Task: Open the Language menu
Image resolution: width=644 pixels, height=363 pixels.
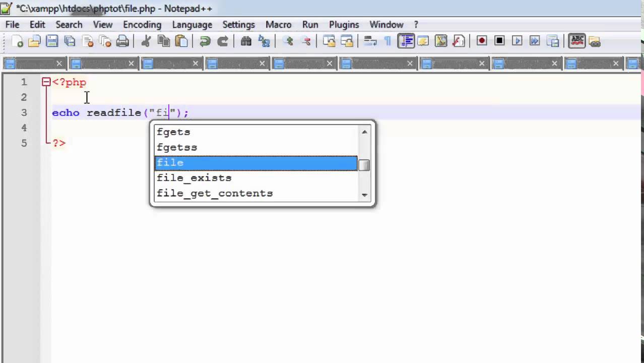Action: click(x=192, y=24)
